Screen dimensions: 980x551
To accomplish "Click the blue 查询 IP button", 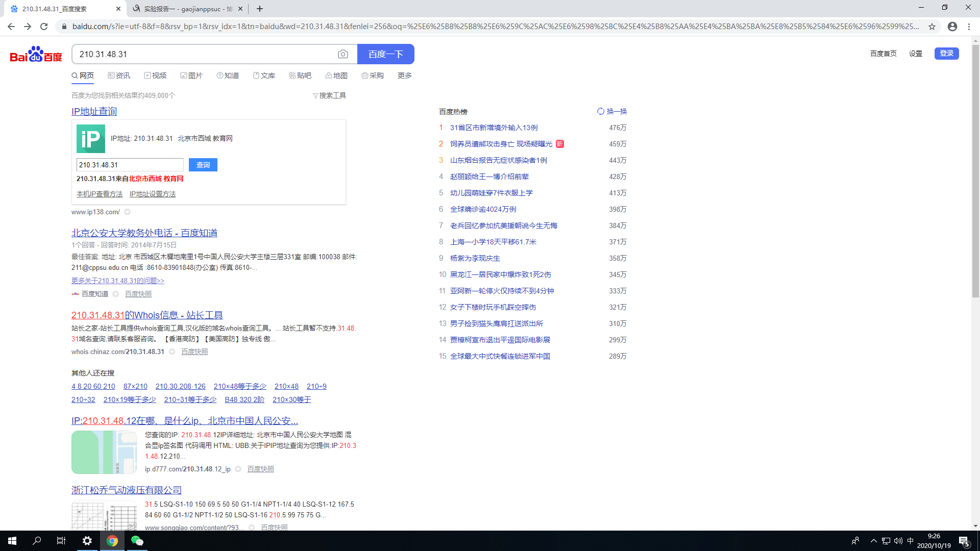I will coord(203,165).
